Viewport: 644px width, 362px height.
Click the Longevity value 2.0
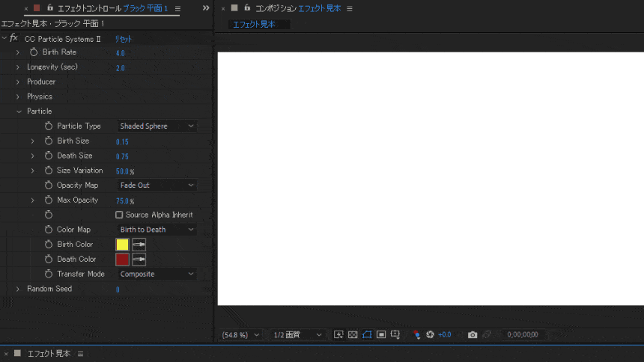coord(120,68)
